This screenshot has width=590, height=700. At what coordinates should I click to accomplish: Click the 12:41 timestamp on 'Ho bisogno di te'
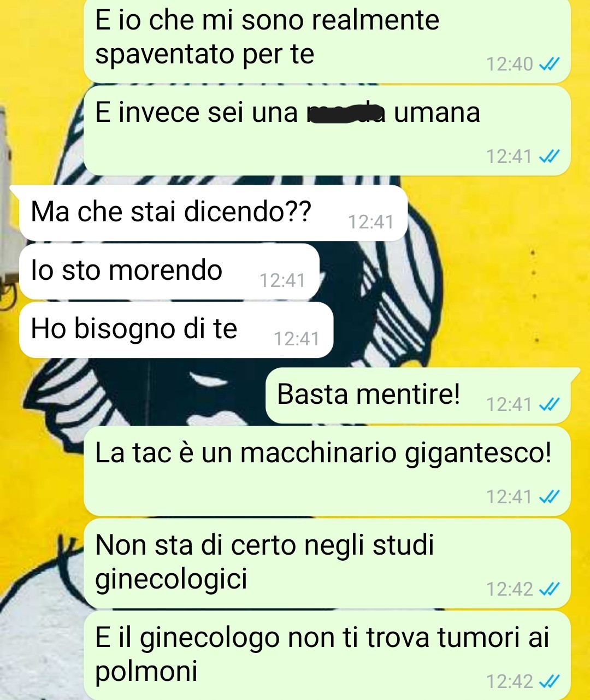point(296,339)
